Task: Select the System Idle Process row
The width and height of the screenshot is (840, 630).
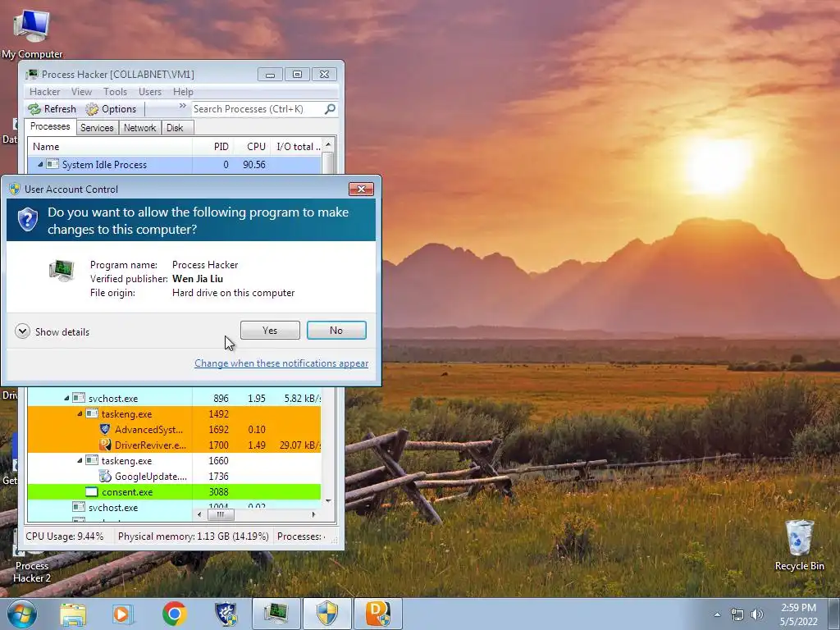Action: pos(174,164)
